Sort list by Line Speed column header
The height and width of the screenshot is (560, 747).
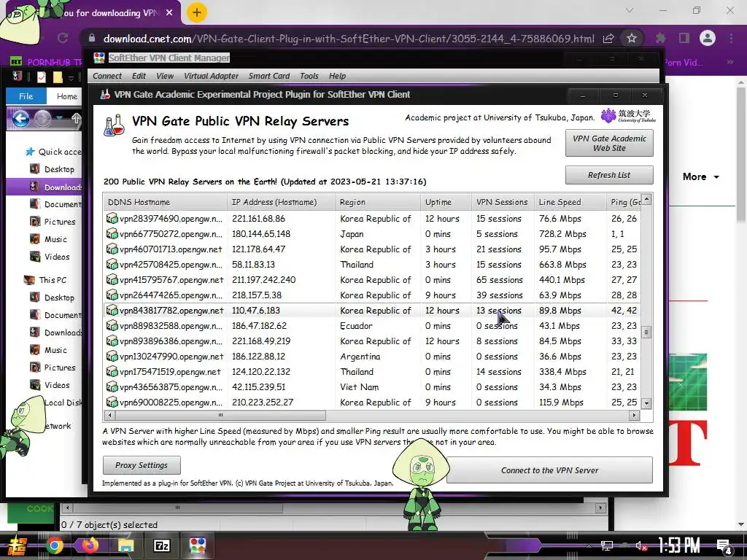(570, 202)
